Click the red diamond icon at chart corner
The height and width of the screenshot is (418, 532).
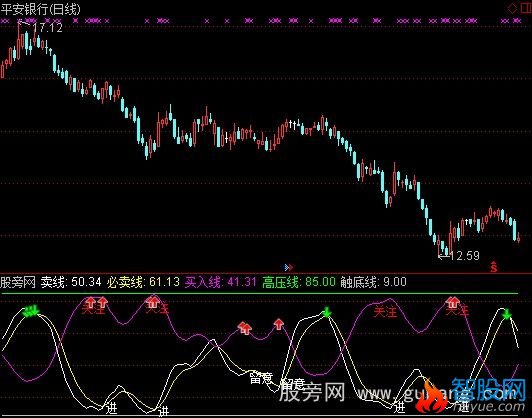(x=512, y=9)
